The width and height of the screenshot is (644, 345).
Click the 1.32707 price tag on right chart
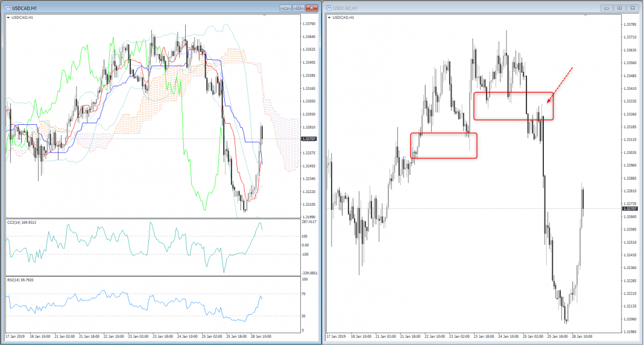pos(631,208)
